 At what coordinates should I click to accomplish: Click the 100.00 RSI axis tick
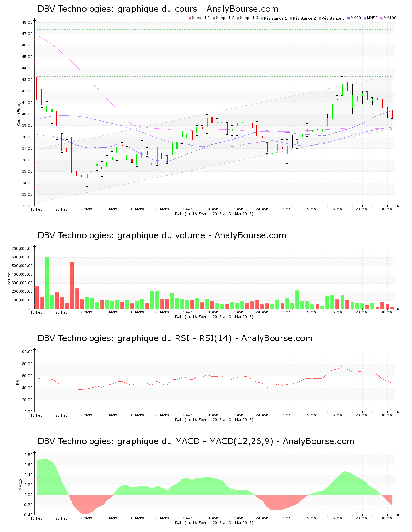tap(26, 352)
